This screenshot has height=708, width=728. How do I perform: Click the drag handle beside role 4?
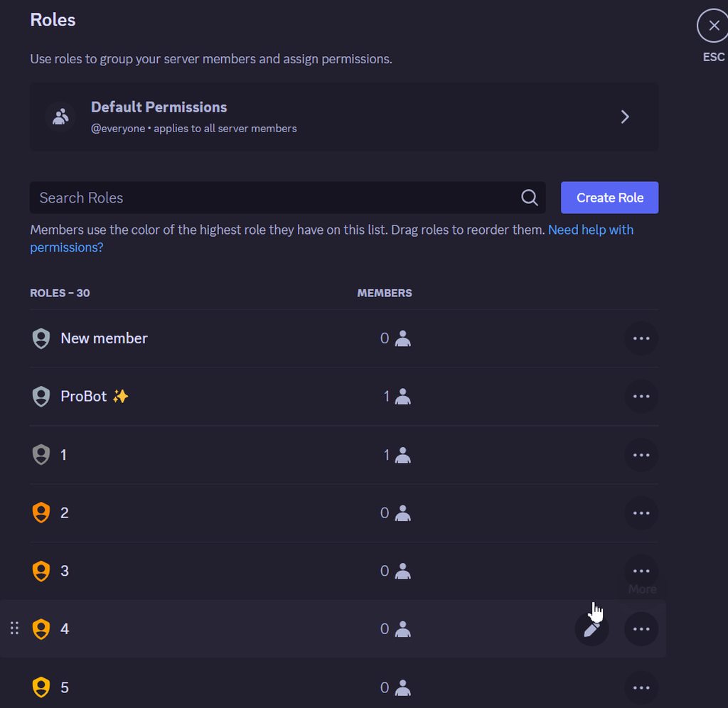point(14,628)
